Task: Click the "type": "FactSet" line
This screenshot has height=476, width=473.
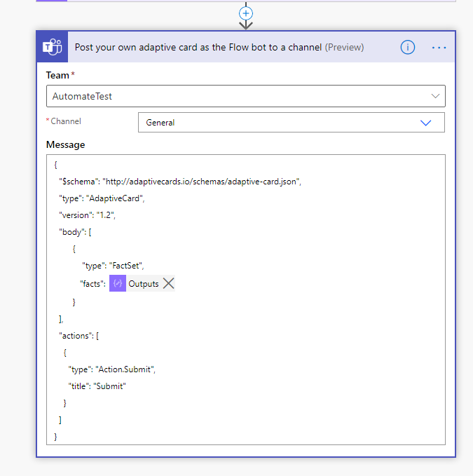Action: [113, 266]
